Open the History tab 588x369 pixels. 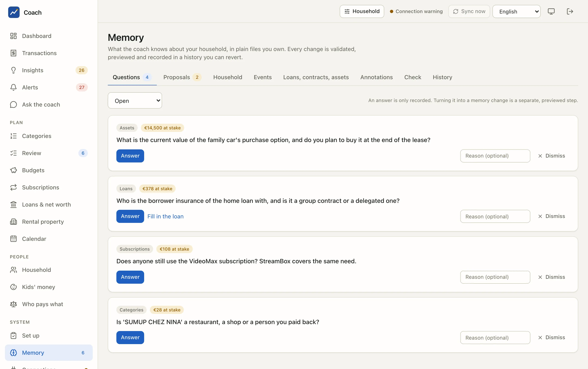click(442, 77)
